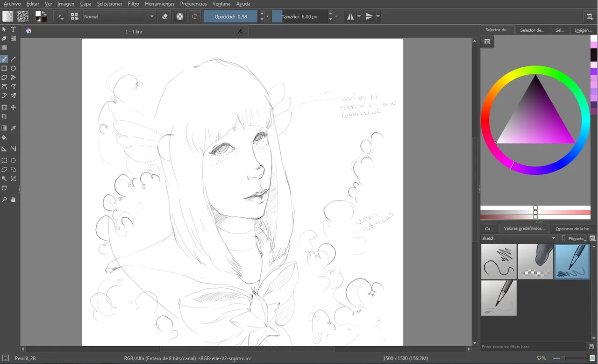Open the Herramientas menu
Viewport: 598px width, 364px height.
(x=159, y=4)
